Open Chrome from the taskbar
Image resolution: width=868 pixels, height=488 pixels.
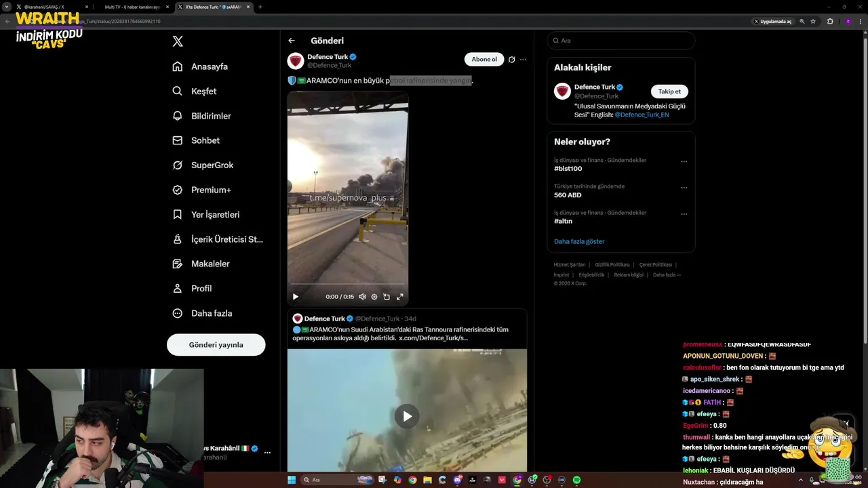pos(412,480)
